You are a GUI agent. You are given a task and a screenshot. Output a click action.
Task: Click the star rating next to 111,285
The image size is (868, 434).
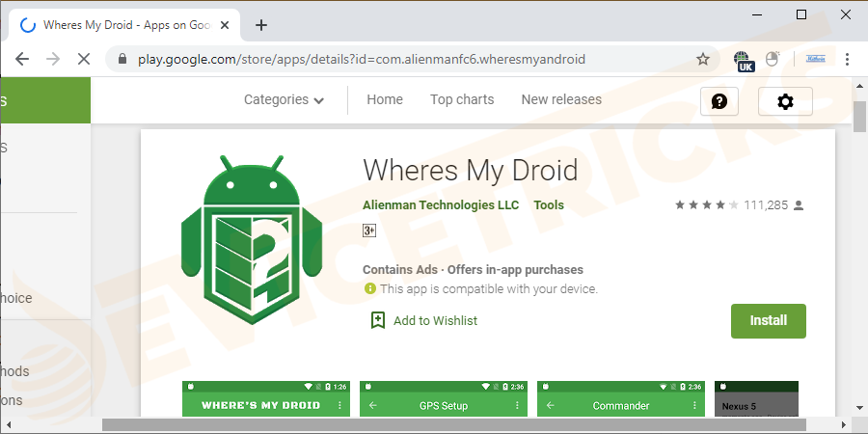(706, 205)
